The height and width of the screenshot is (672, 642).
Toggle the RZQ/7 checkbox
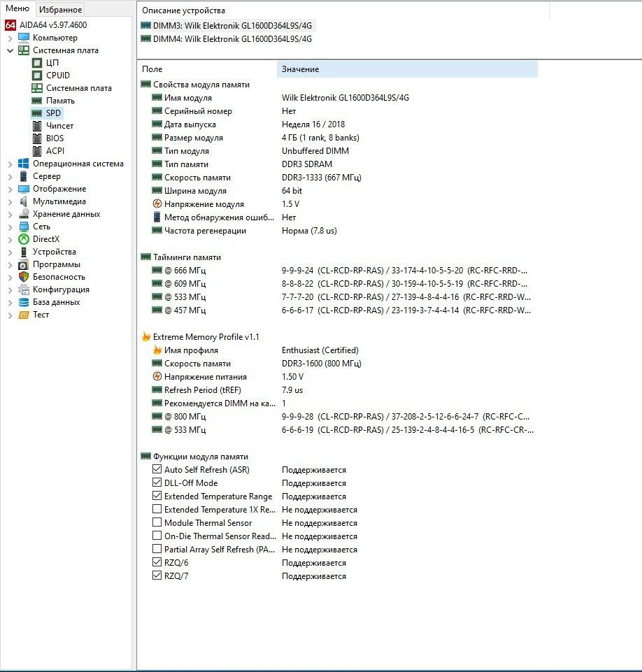[157, 576]
